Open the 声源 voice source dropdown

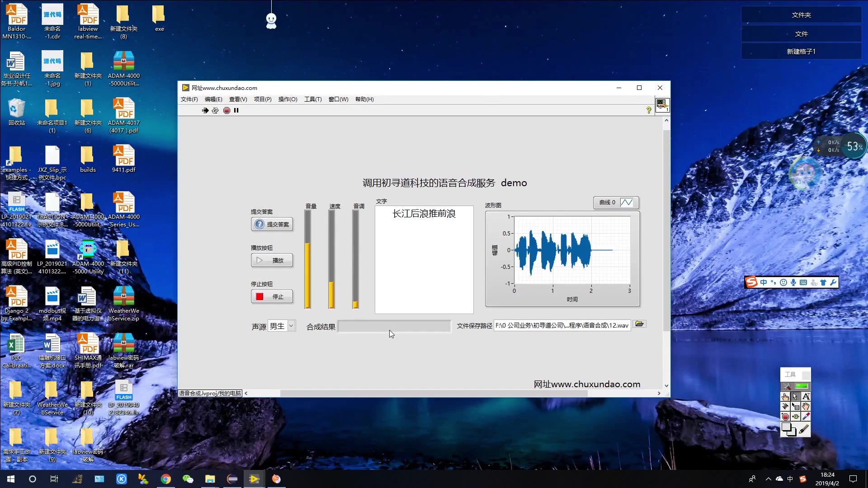point(291,326)
